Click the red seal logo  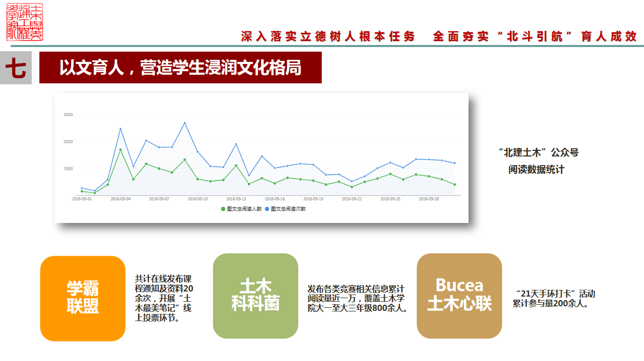[x=25, y=22]
